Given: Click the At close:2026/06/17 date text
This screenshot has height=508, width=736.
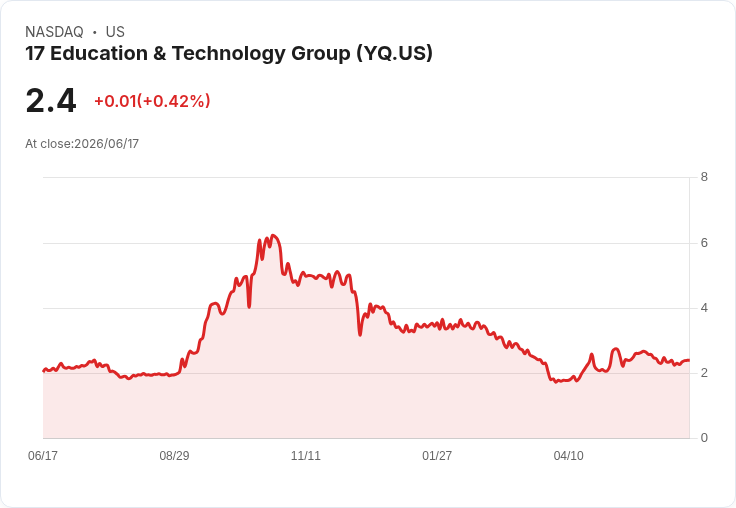Looking at the screenshot, I should point(82,144).
